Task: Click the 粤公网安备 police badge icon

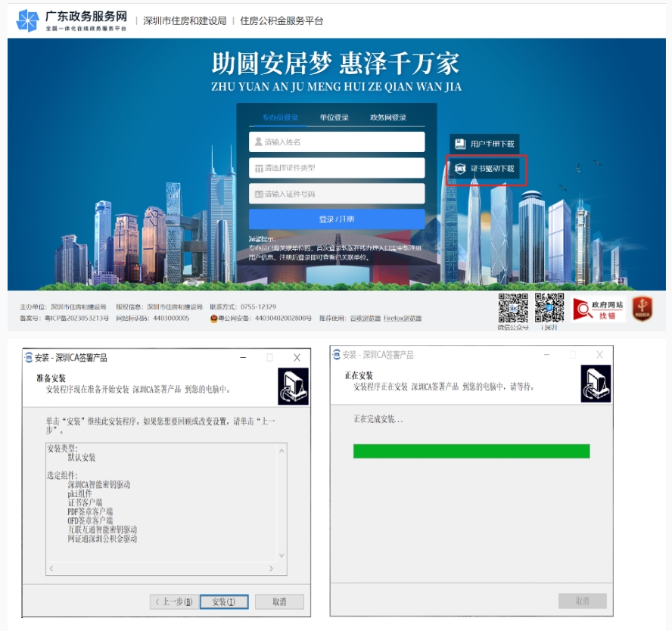Action: pyautogui.click(x=214, y=319)
